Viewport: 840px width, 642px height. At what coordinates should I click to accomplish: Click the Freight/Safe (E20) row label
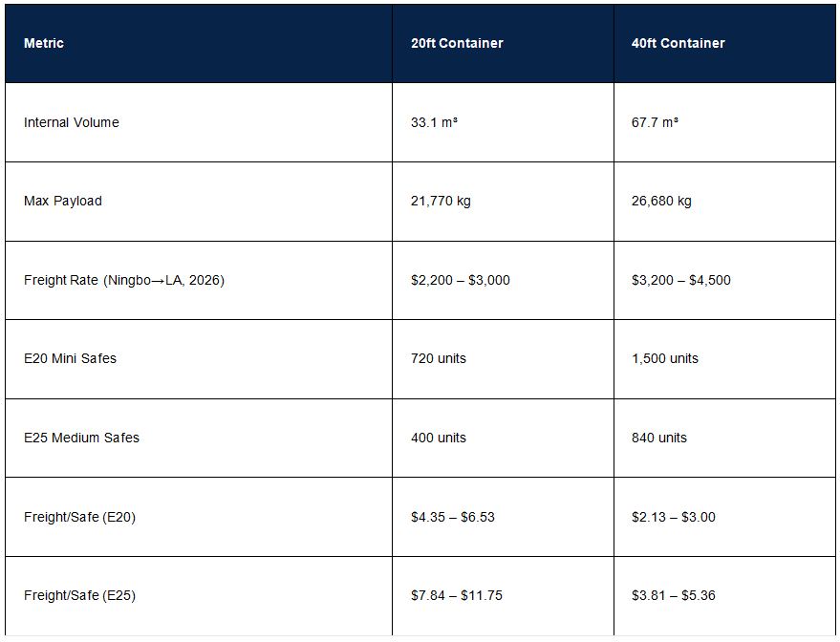79,517
